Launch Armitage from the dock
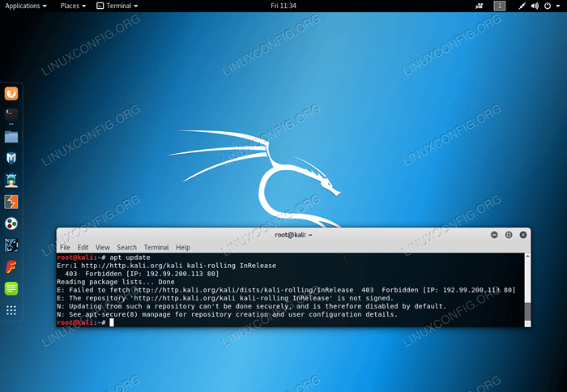This screenshot has width=567, height=392. coord(11,181)
